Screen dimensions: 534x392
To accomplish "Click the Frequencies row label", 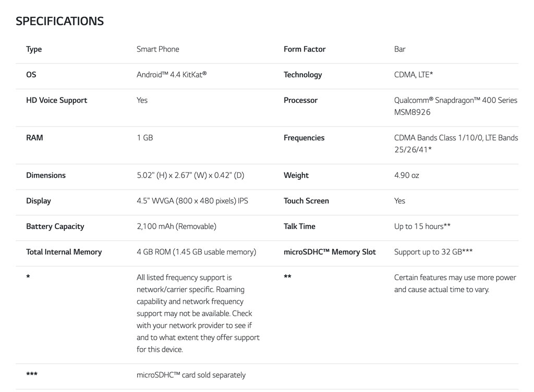I will coord(304,138).
